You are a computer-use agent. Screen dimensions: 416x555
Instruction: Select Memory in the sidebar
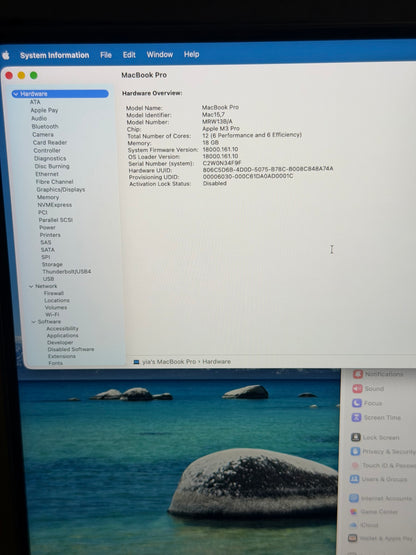coord(48,197)
